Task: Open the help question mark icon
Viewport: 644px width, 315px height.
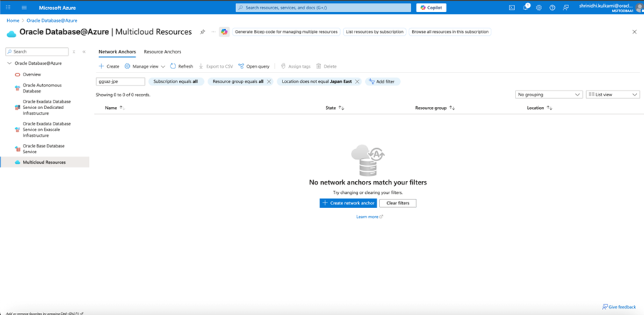Action: pos(553,8)
